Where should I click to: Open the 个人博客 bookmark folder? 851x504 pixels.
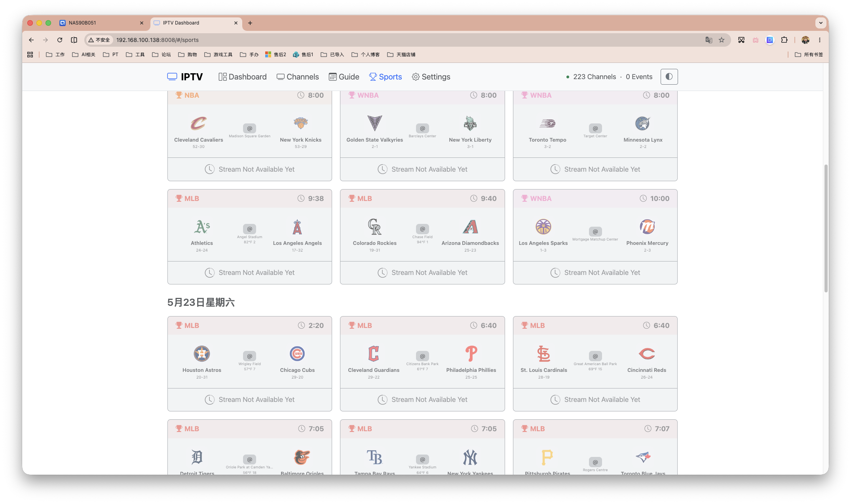coord(365,55)
